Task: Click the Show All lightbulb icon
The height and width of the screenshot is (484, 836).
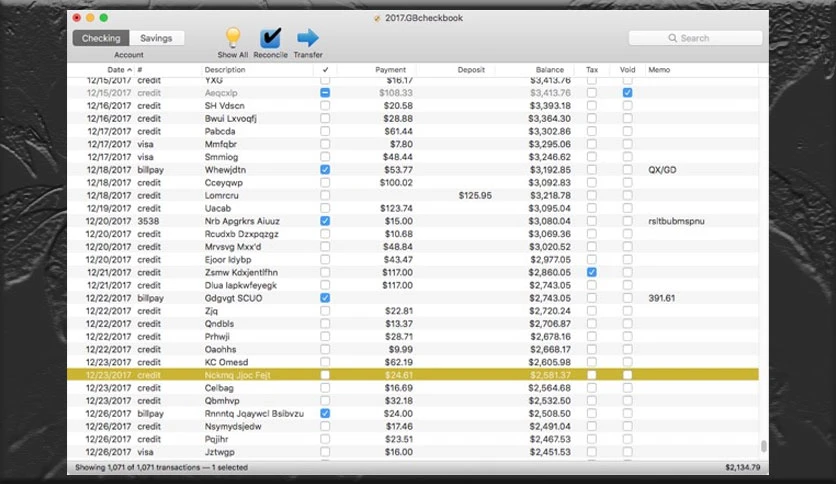Action: click(x=233, y=38)
